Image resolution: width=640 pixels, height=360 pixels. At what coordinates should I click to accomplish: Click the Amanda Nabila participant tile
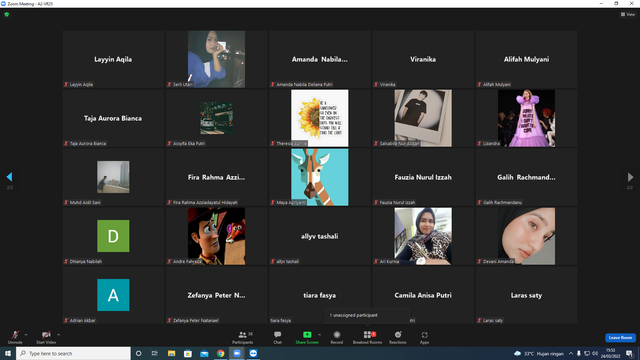(x=320, y=59)
